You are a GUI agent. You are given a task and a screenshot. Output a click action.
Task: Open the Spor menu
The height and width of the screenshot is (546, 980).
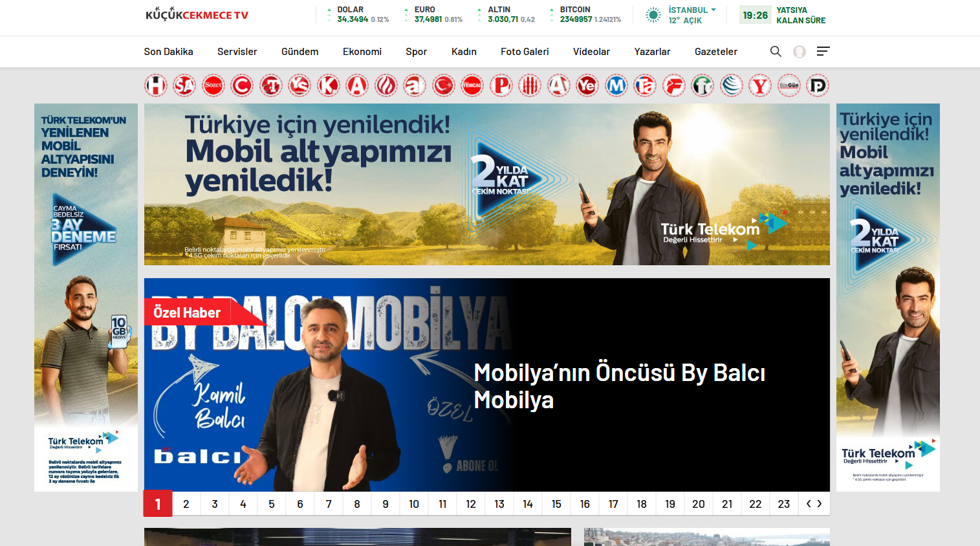(x=417, y=52)
